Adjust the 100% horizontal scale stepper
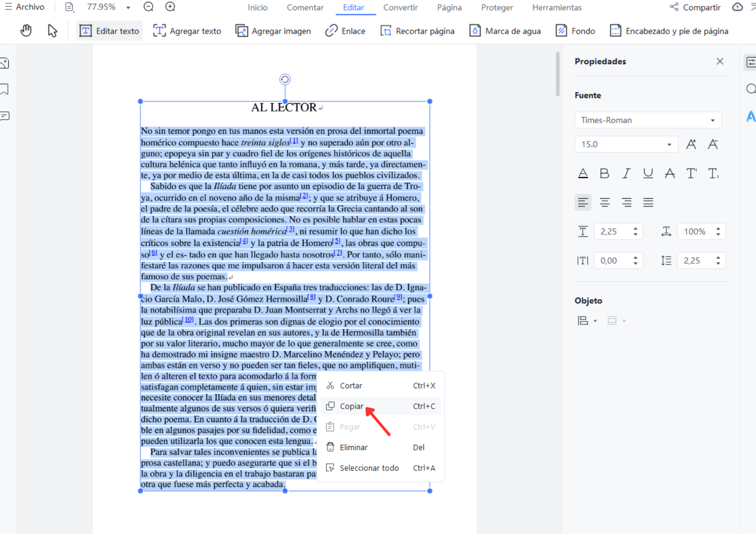The image size is (756, 534). pos(718,232)
